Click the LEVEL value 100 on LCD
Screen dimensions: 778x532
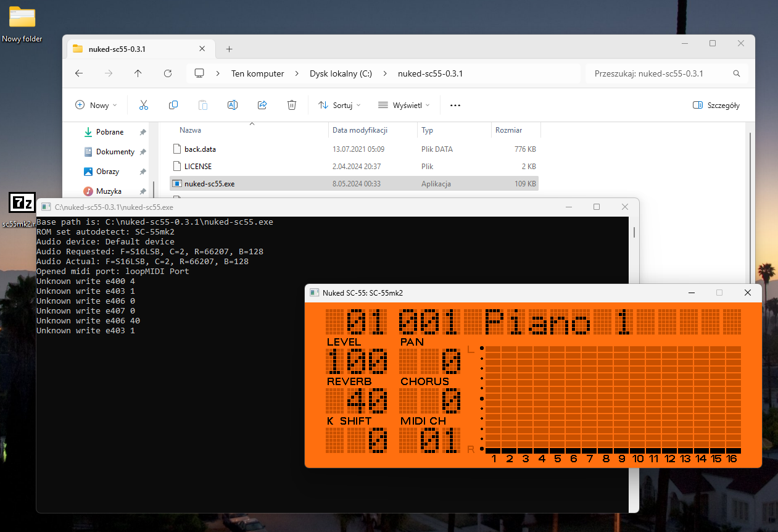357,362
